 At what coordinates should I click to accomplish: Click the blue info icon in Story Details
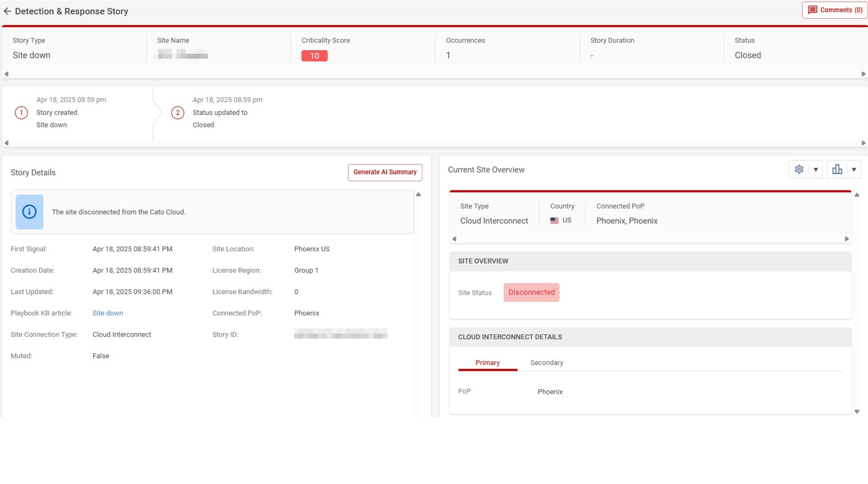pyautogui.click(x=29, y=212)
